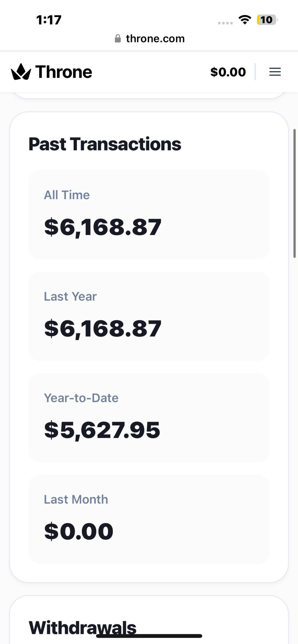Viewport: 298px width, 644px height.
Task: Open the hamburger menu
Action: click(275, 72)
